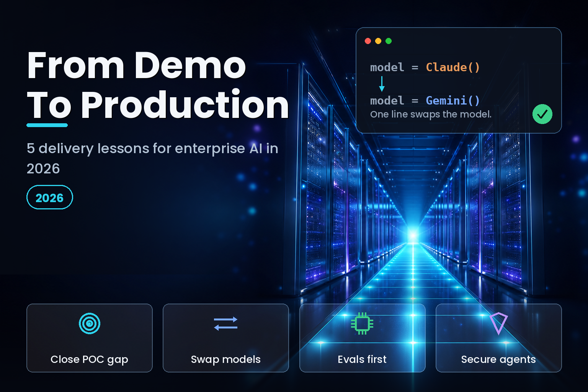The image size is (588, 392).
Task: Click the 'Evals first' label
Action: coord(362,359)
